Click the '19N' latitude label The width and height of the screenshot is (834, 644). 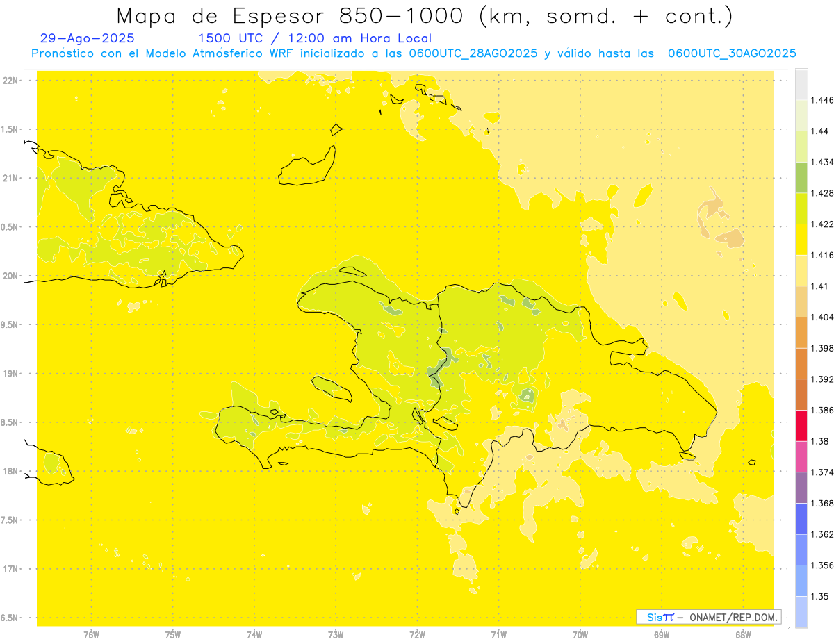10,374
